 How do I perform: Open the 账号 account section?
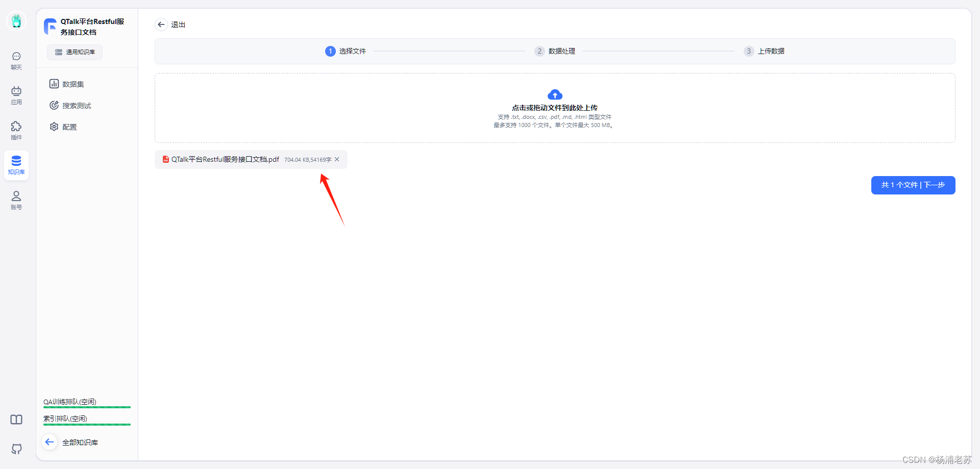coord(16,201)
